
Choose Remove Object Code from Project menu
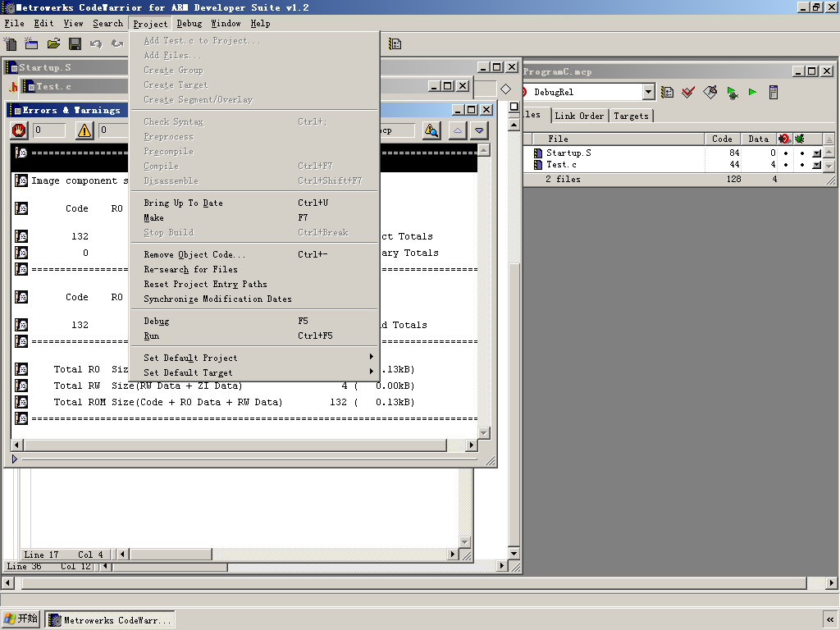tap(254, 254)
